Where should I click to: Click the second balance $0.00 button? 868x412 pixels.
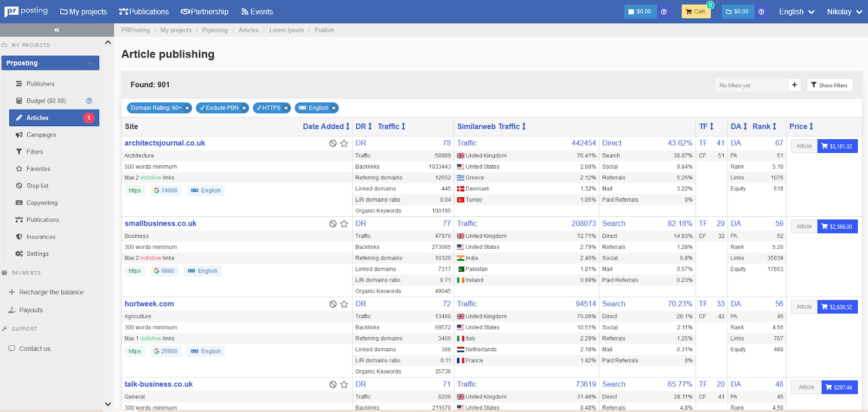pyautogui.click(x=738, y=11)
